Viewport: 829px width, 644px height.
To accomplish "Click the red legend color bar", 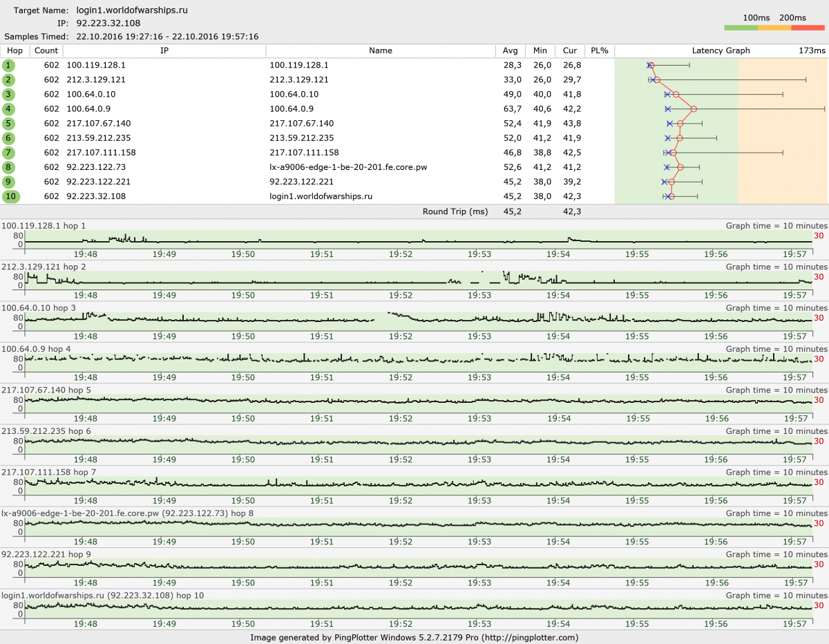I will pos(808,28).
